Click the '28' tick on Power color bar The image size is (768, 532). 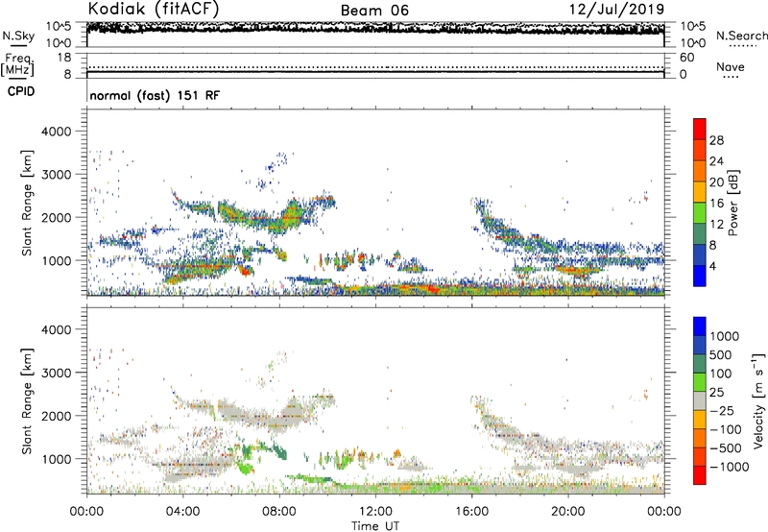click(716, 140)
